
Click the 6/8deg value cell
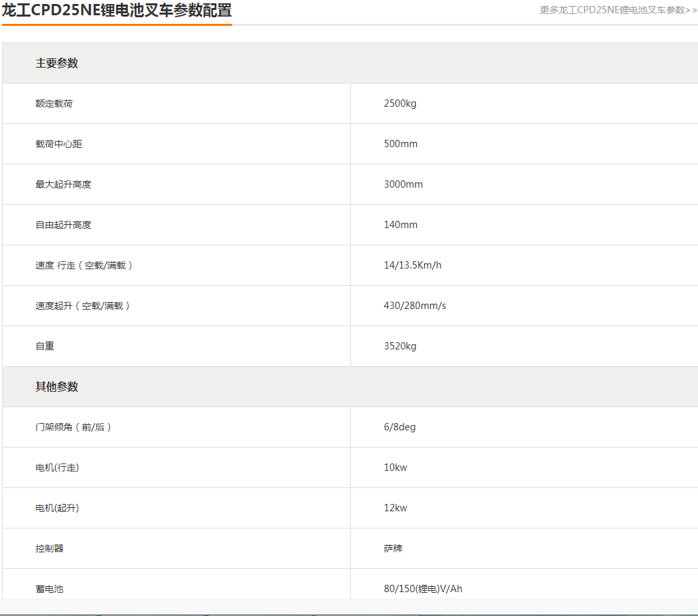tap(400, 427)
